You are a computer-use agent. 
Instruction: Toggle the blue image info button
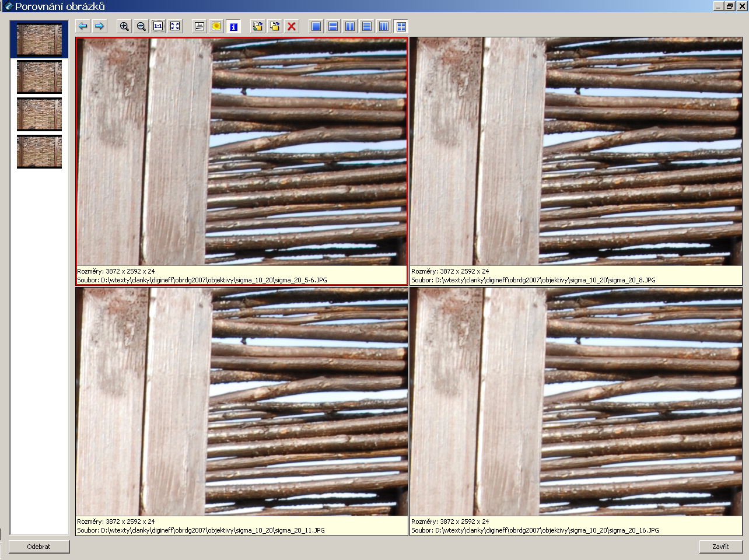tap(233, 26)
